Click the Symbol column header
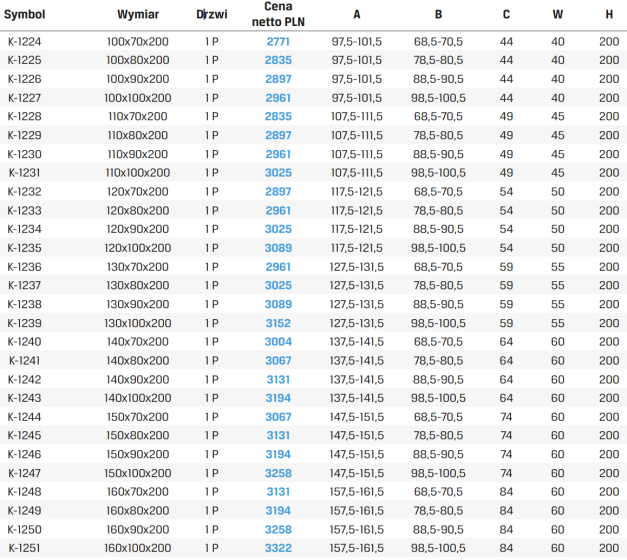The height and width of the screenshot is (560, 627). pyautogui.click(x=24, y=14)
